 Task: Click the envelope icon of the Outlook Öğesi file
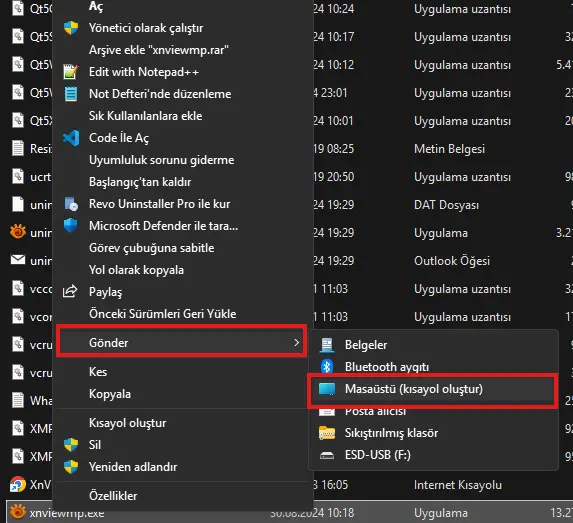18,260
